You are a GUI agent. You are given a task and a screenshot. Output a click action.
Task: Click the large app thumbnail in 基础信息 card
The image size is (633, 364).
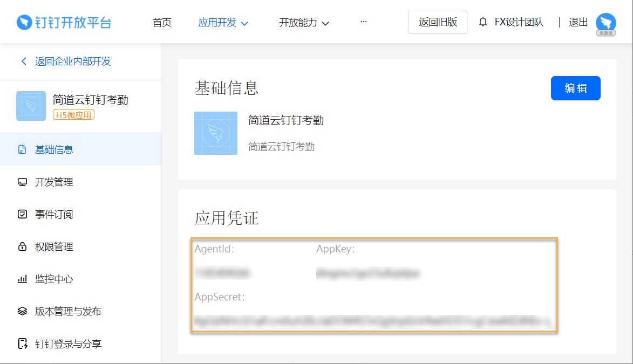click(216, 133)
